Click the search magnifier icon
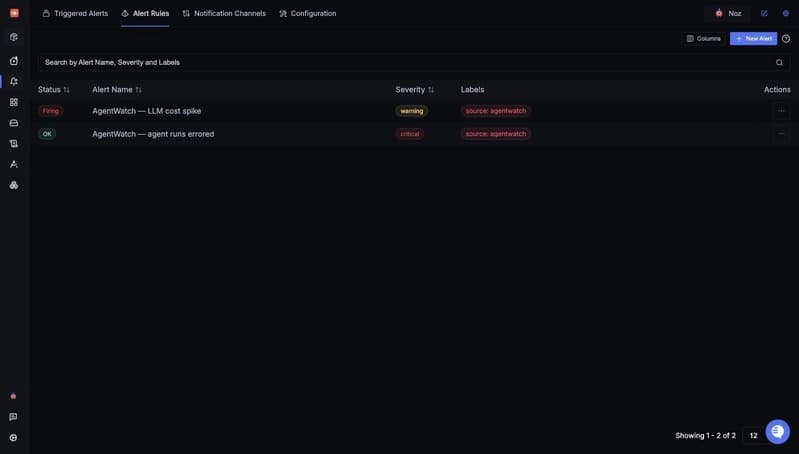This screenshot has width=799, height=454. pyautogui.click(x=779, y=63)
